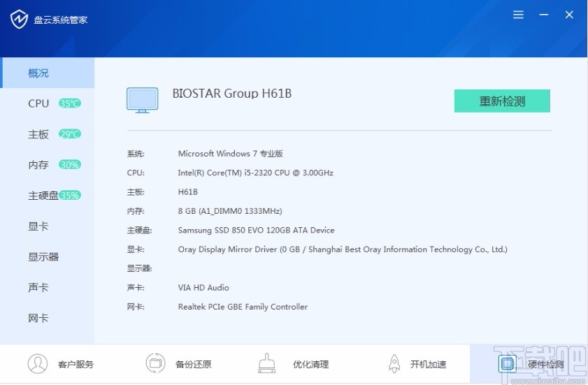Open the 网卡 network card tab
Viewport: 588px width, 385px height.
tap(48, 319)
